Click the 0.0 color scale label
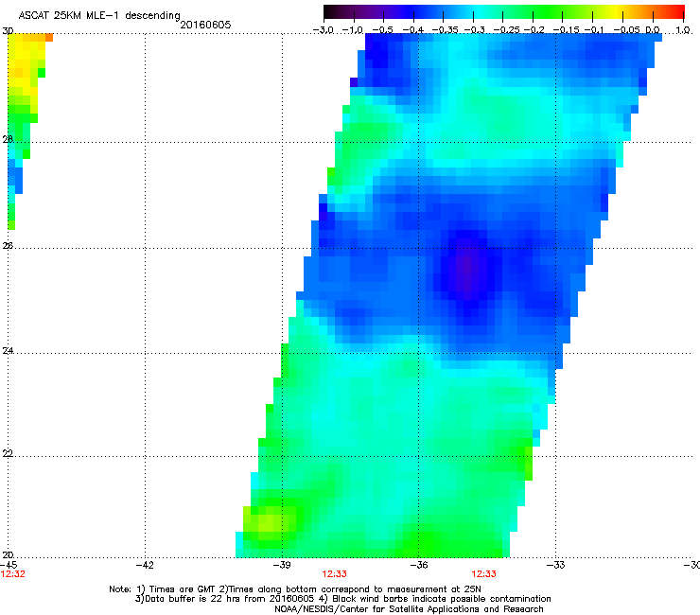 pos(653,30)
